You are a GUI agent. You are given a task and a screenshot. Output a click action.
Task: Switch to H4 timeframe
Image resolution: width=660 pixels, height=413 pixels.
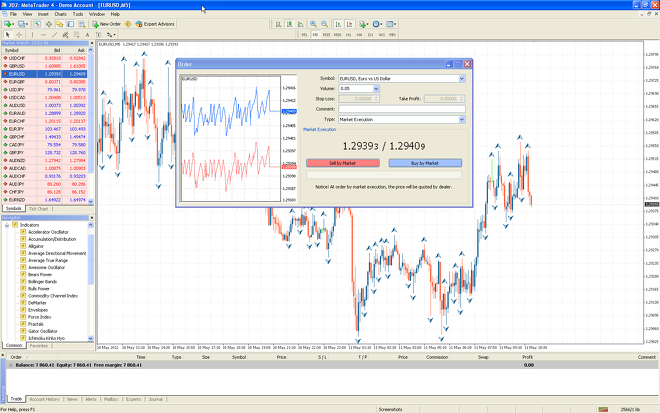tap(359, 35)
